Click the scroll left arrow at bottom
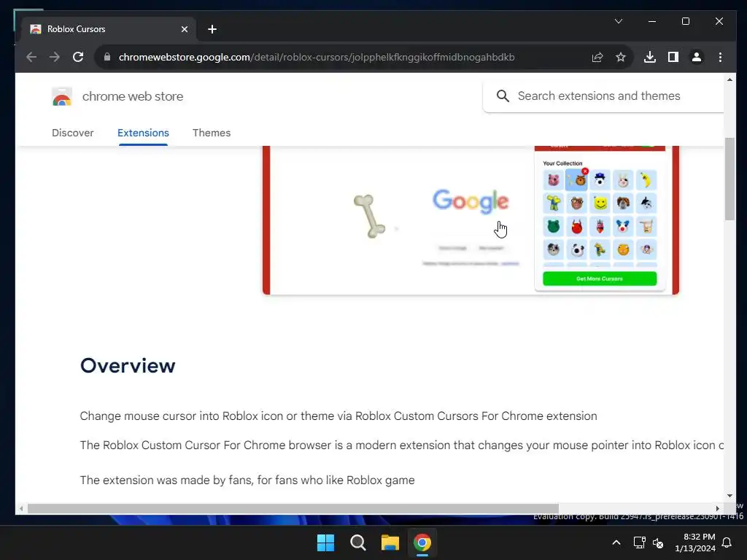The width and height of the screenshot is (747, 560). pos(21,508)
